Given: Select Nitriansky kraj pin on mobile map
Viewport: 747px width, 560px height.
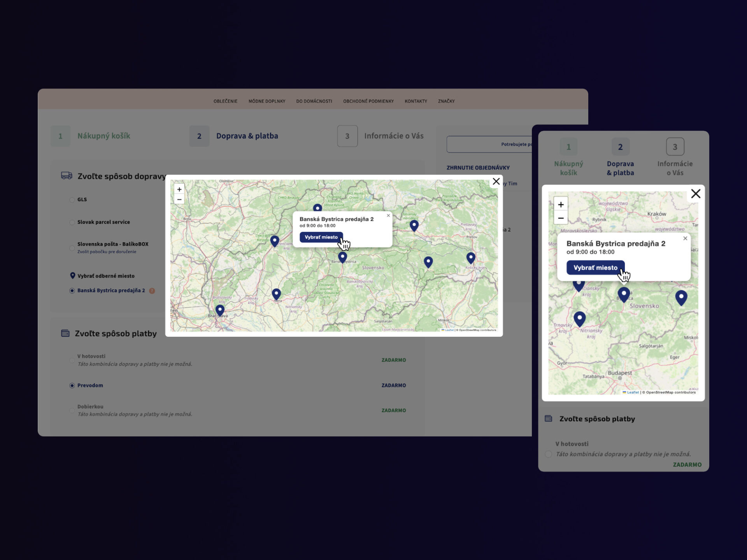Looking at the screenshot, I should 580,319.
